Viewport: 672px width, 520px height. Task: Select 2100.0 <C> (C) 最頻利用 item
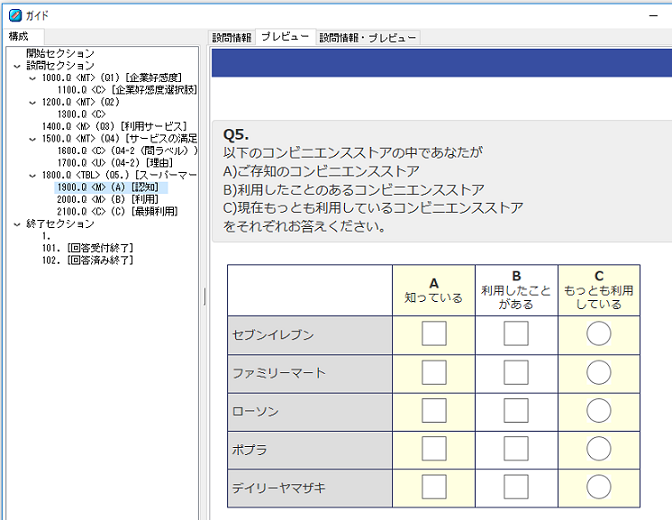[x=117, y=211]
